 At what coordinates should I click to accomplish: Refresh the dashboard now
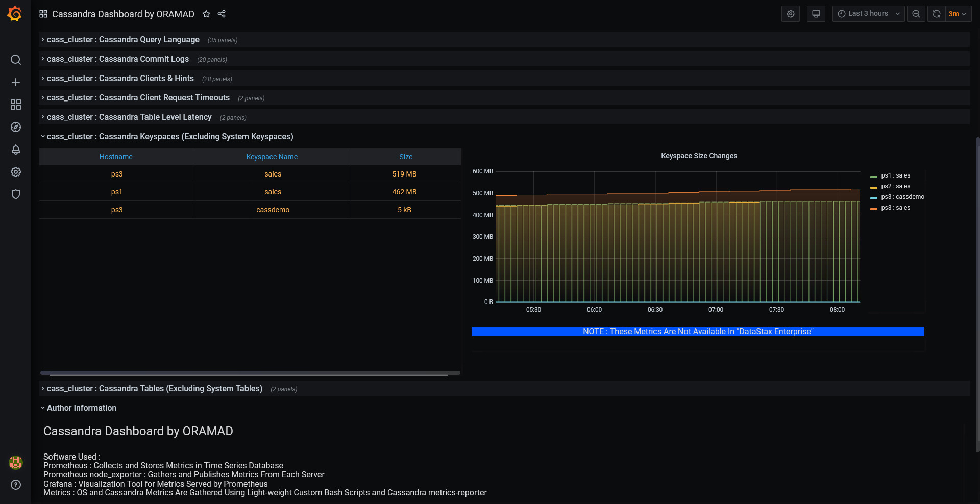coord(937,14)
